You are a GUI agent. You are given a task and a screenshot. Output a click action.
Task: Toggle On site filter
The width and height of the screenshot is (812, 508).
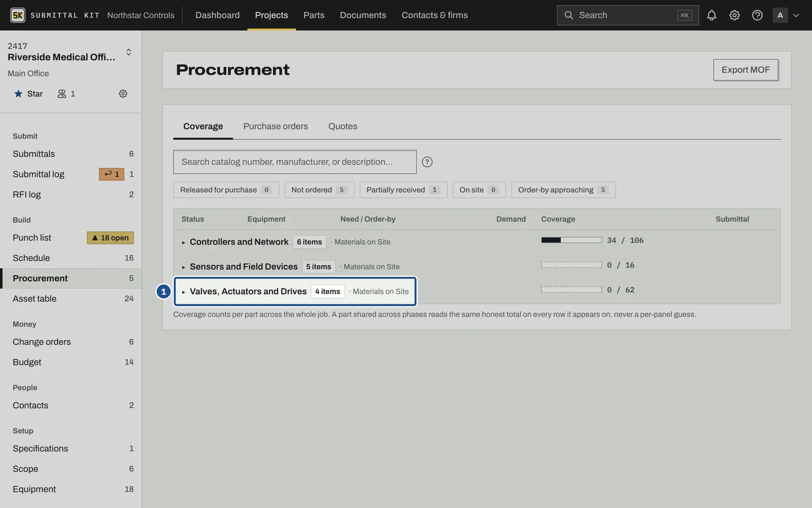click(x=479, y=190)
